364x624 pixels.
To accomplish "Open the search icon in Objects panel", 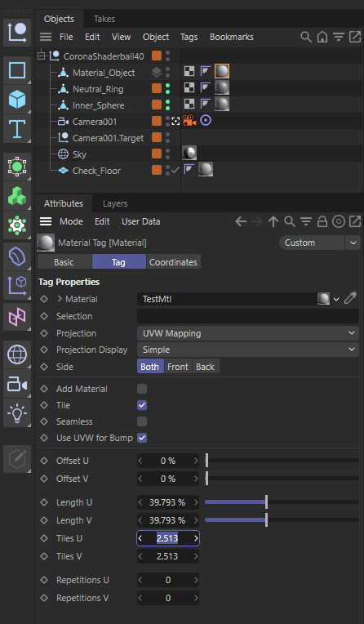I will tap(305, 37).
